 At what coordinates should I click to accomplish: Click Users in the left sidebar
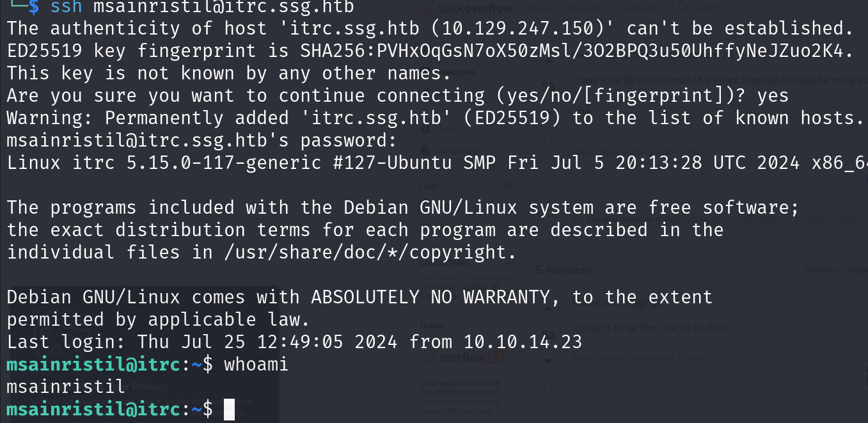coord(445,129)
